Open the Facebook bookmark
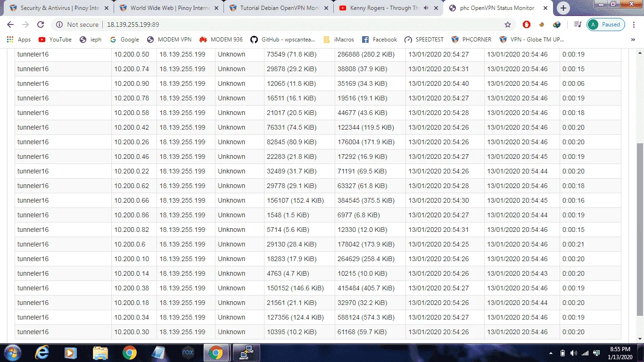Image resolution: width=644 pixels, height=362 pixels. click(380, 40)
